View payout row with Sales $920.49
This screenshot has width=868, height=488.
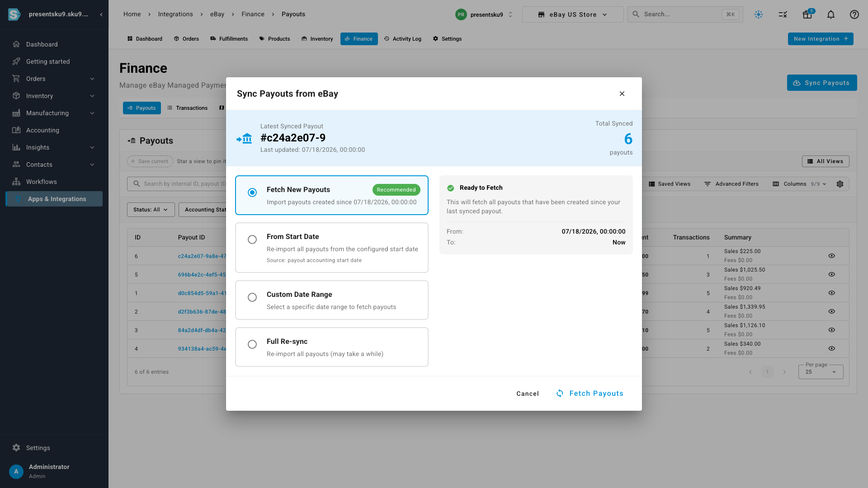click(831, 293)
